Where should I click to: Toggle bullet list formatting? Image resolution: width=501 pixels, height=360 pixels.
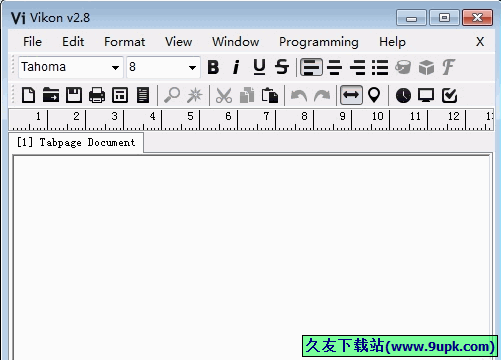380,67
